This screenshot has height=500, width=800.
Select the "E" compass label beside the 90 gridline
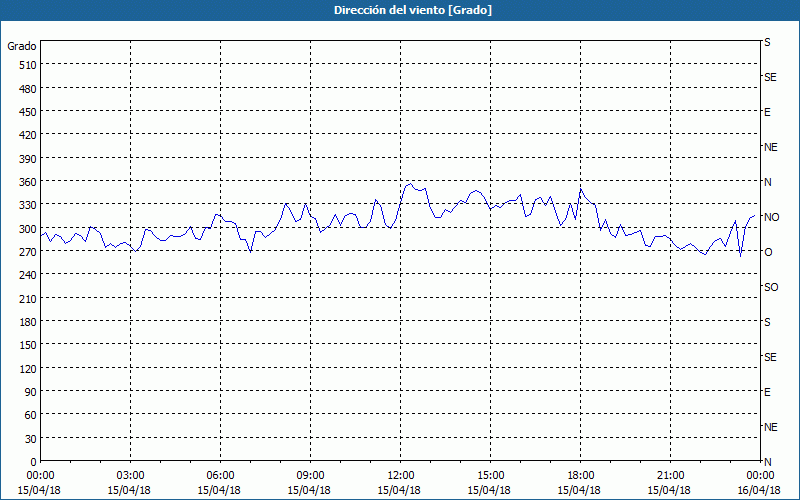(767, 392)
